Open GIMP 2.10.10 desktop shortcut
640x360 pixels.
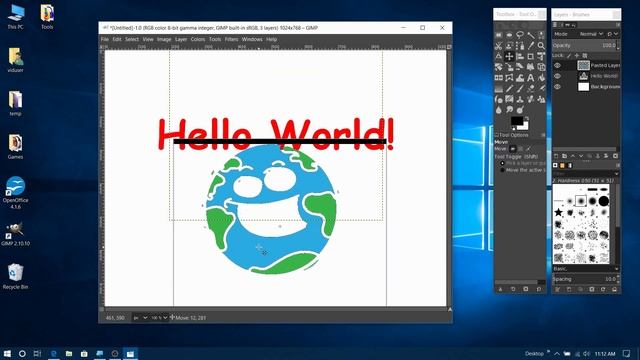click(15, 234)
